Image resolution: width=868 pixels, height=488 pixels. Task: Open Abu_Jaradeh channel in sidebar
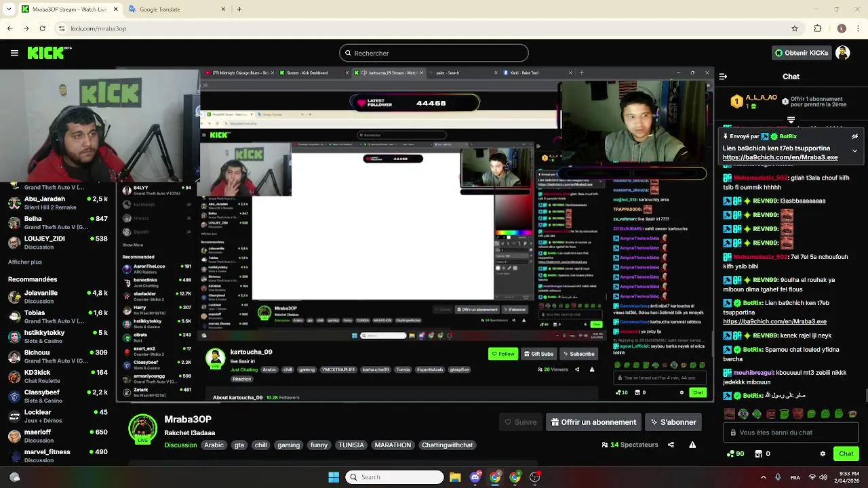tap(57, 203)
